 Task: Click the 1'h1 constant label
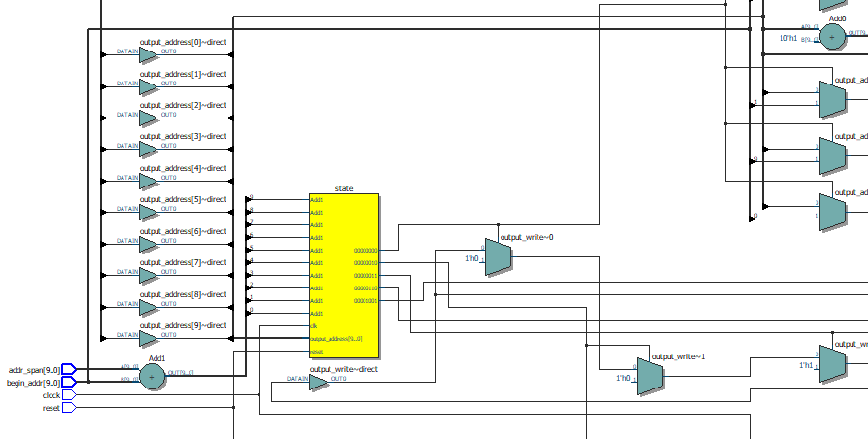(806, 365)
